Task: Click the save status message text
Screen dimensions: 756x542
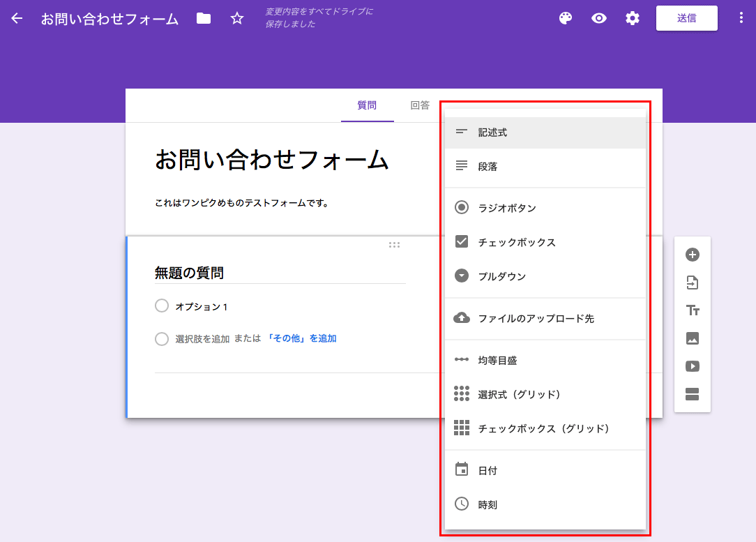Action: (x=319, y=17)
